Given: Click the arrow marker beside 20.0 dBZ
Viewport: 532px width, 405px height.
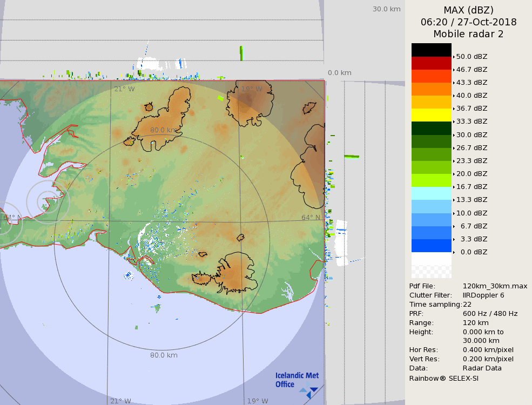Looking at the screenshot, I should [x=454, y=174].
